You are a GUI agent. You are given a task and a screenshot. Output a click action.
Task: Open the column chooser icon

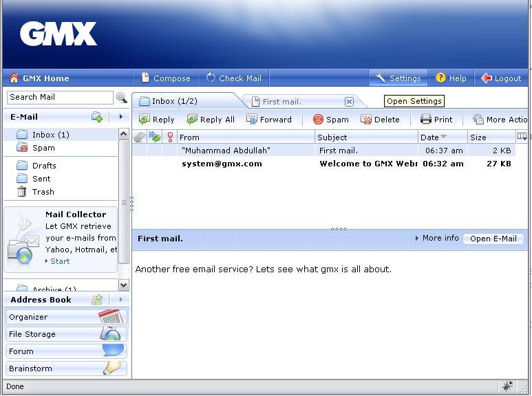pos(522,137)
